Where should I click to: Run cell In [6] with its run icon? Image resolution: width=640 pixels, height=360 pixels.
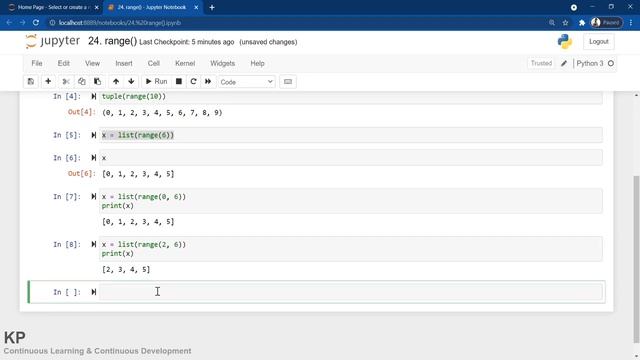[x=93, y=158]
